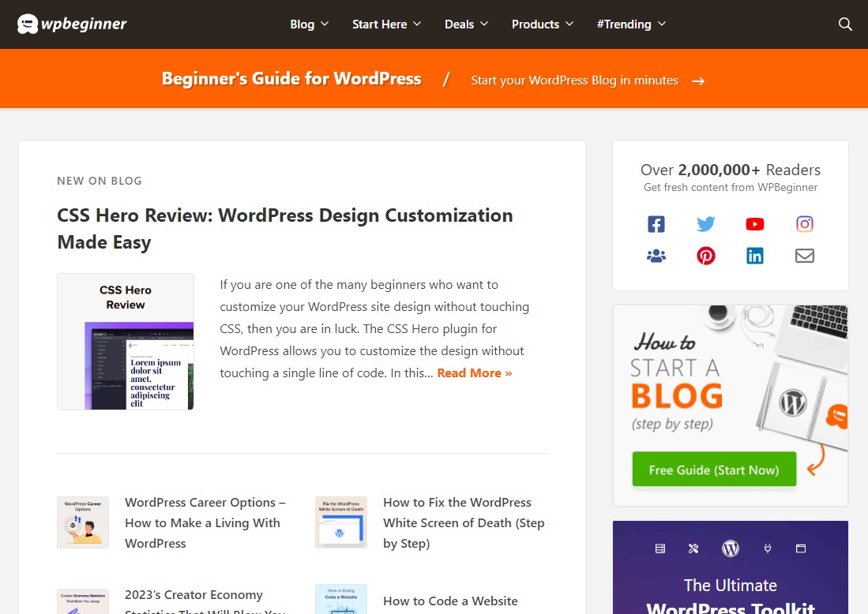
Task: Click the server icon in toolkit banner
Action: pyautogui.click(x=659, y=548)
